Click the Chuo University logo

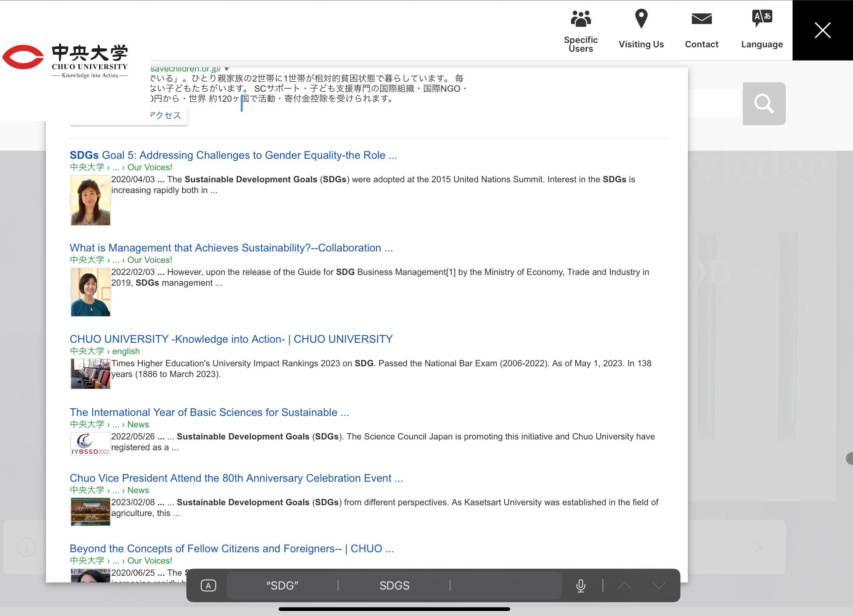(65, 60)
